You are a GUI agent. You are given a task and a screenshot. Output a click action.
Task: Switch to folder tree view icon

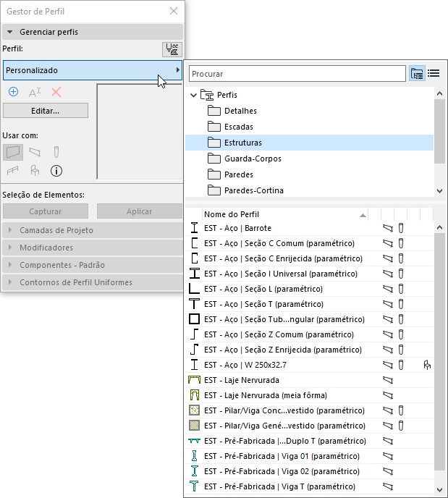(417, 74)
